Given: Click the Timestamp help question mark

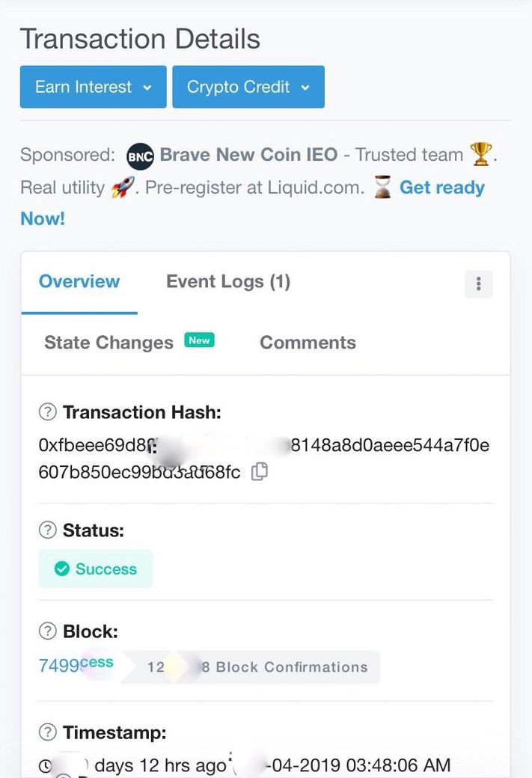Looking at the screenshot, I should coord(48,732).
